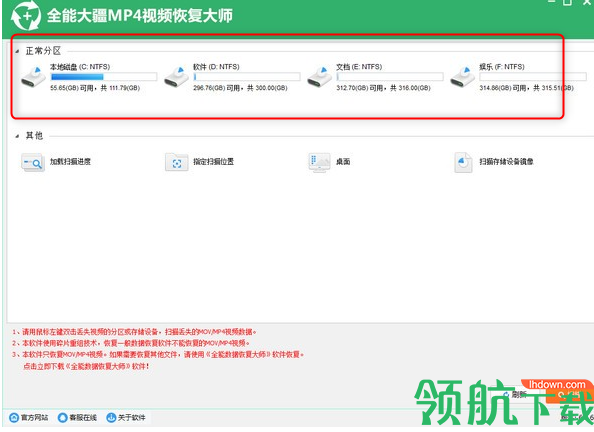Open 指定扫描位置 folder icon

click(177, 163)
